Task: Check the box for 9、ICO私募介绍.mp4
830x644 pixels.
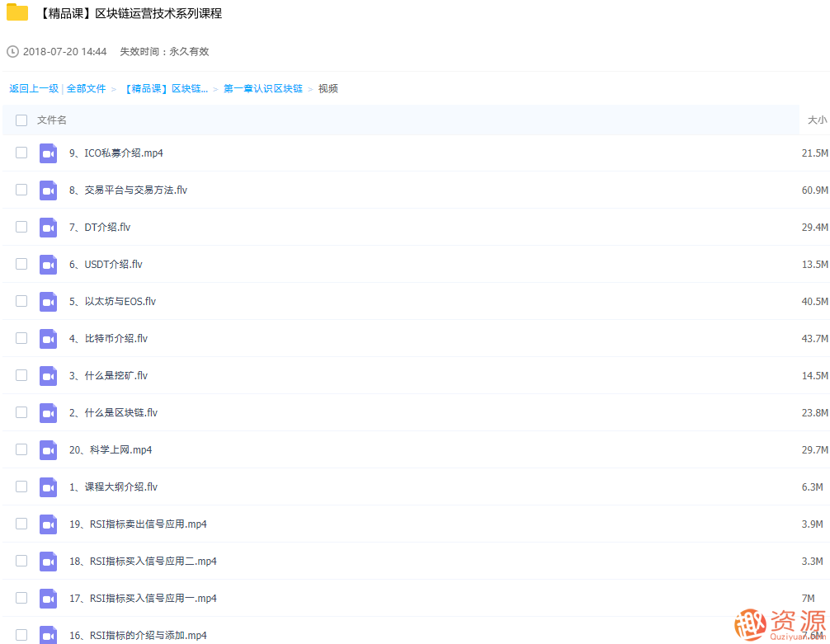Action: coord(21,153)
